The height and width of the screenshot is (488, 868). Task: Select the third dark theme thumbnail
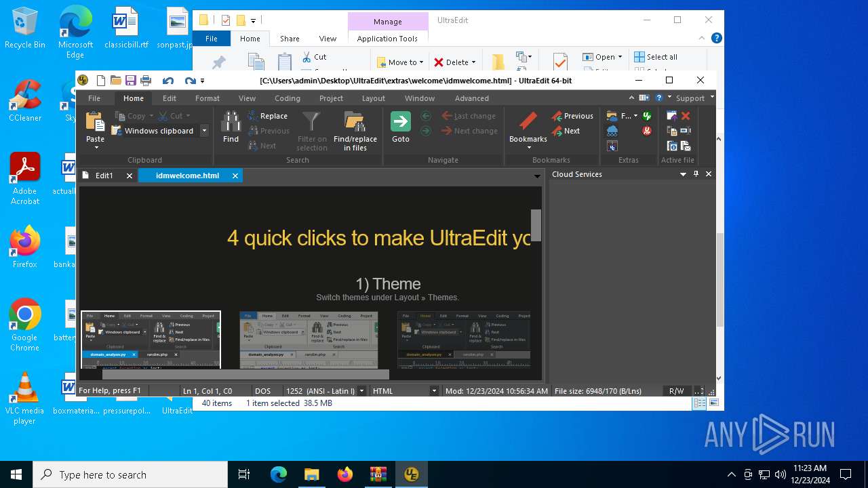(x=464, y=340)
